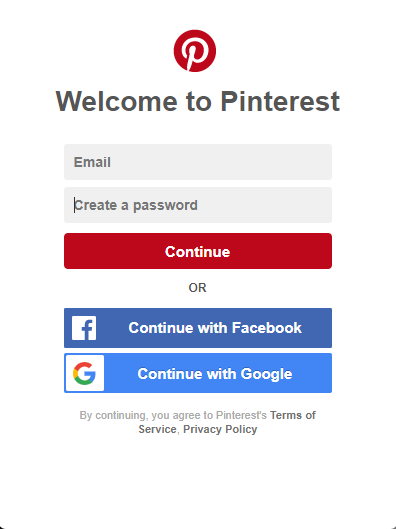396x529 pixels.
Task: Click the 'Email' placeholder text
Action: click(92, 162)
